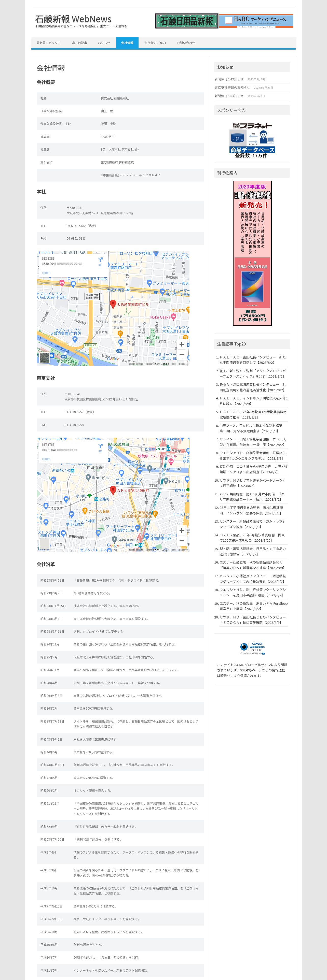Select the 会社情報 tab
Image resolution: width=327 pixels, height=980 pixels.
[127, 43]
